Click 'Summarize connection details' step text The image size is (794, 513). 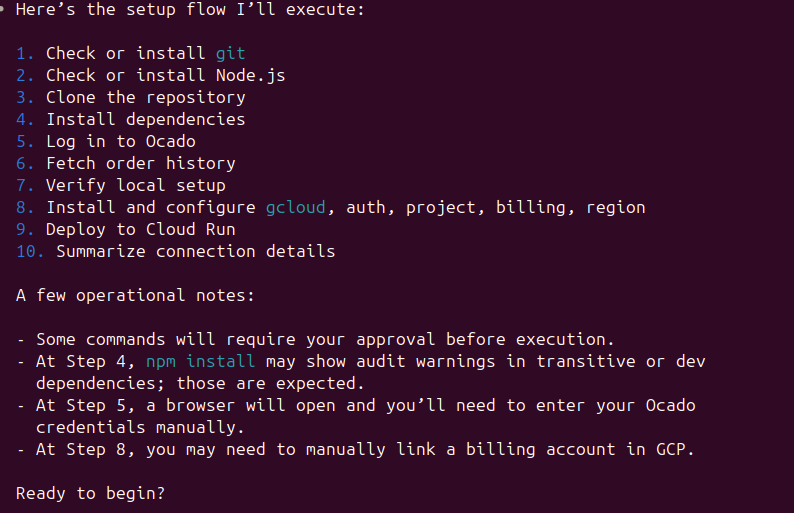point(195,251)
